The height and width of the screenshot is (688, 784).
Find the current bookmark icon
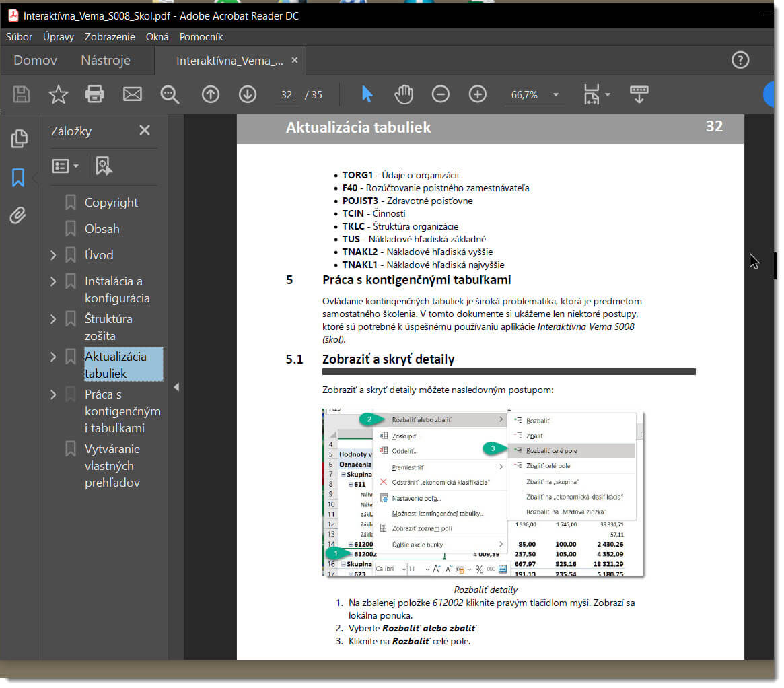[x=104, y=166]
